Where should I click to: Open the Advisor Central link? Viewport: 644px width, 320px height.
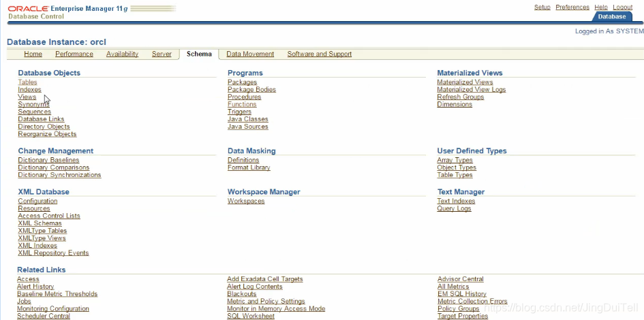point(461,279)
